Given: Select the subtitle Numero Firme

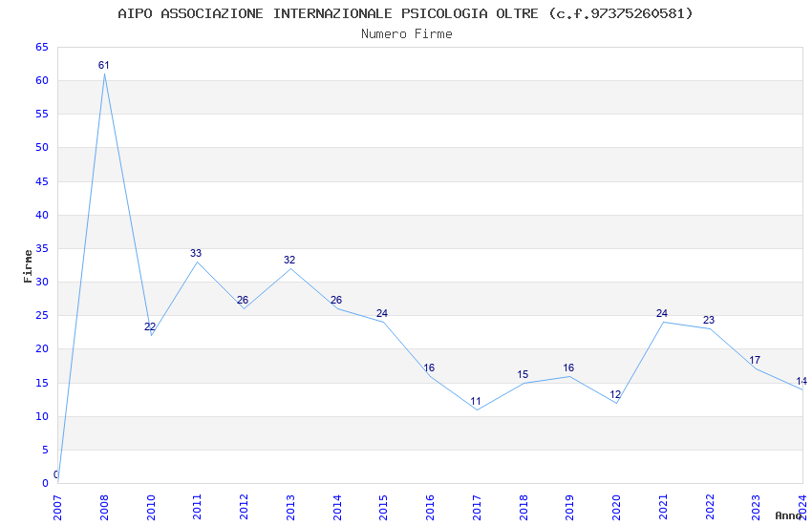Looking at the screenshot, I should pos(407,34).
